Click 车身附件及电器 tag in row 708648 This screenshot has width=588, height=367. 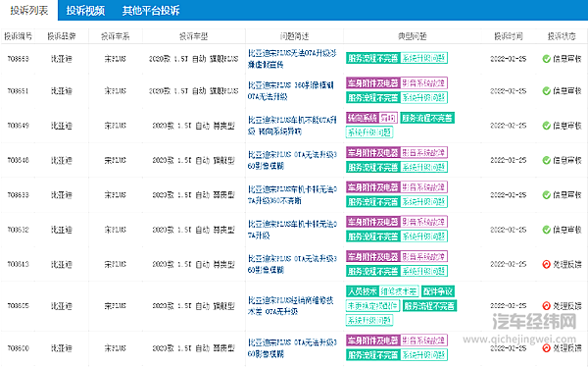[373, 152]
